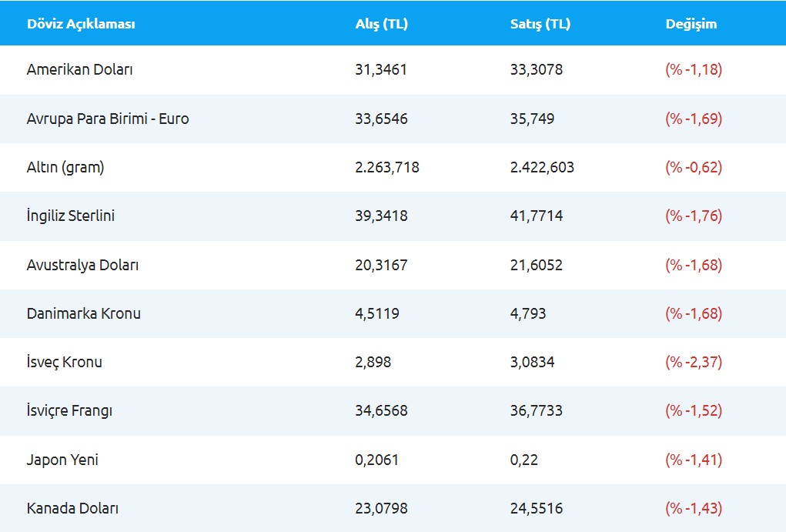Viewport: 786px width, 532px height.
Task: Open the İsviçre Frangı entry
Action: coord(69,411)
